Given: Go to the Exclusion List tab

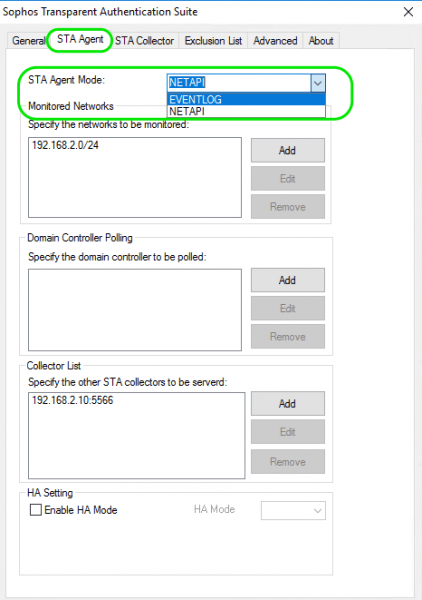Looking at the screenshot, I should [213, 41].
